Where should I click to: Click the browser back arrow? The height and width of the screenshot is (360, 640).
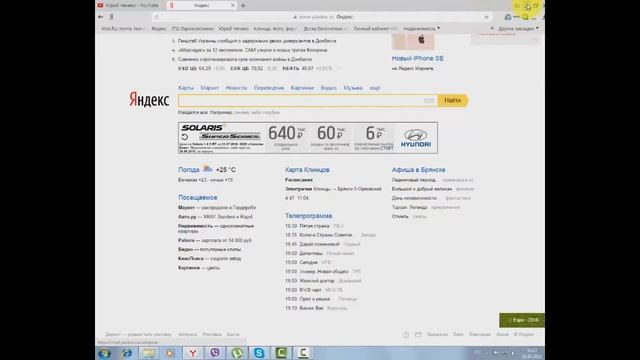(x=101, y=17)
